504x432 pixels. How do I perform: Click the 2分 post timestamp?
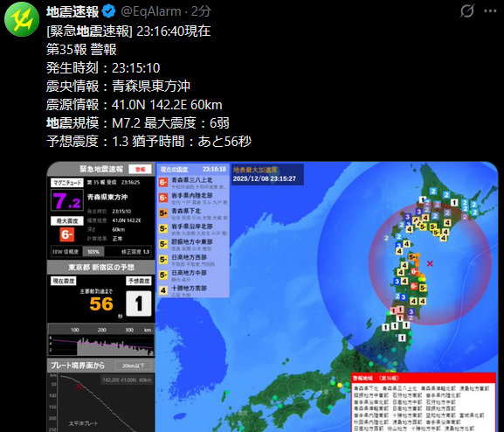[201, 11]
